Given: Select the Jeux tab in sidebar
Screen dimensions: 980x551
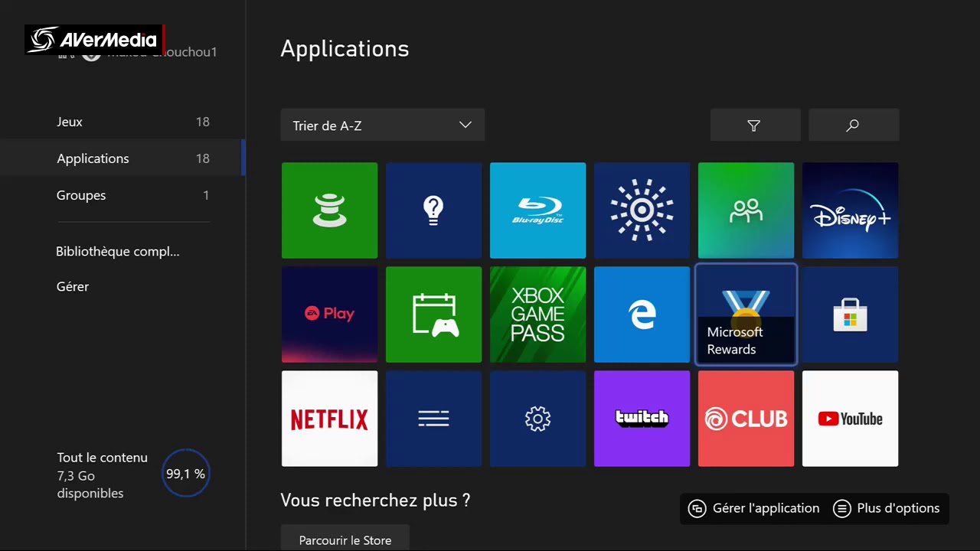Looking at the screenshot, I should point(122,122).
